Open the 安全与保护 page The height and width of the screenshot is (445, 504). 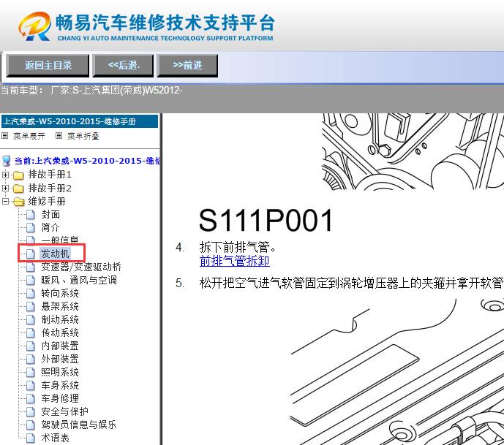(64, 412)
